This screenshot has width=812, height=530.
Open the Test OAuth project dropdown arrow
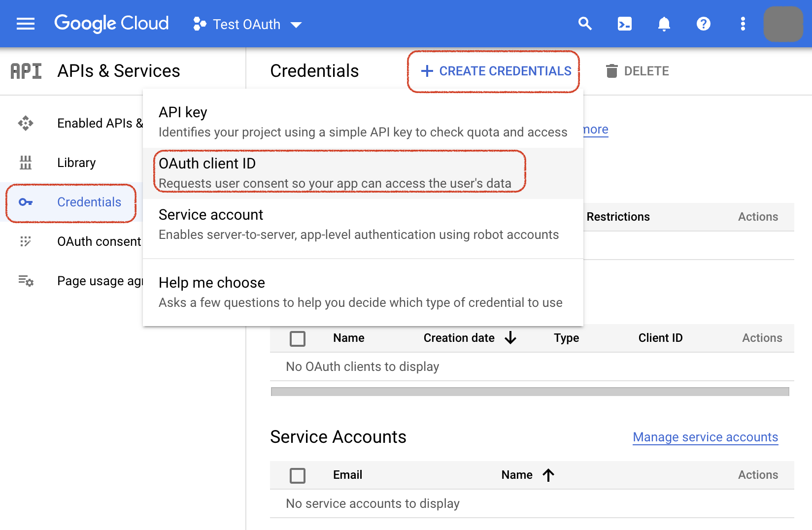[296, 25]
